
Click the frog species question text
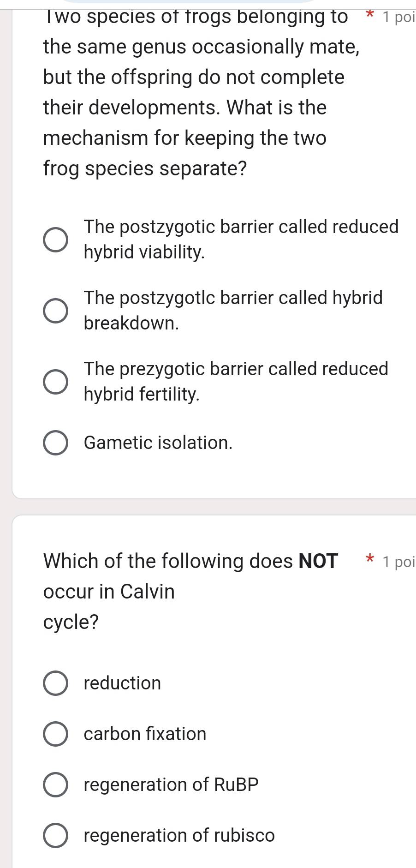184,92
